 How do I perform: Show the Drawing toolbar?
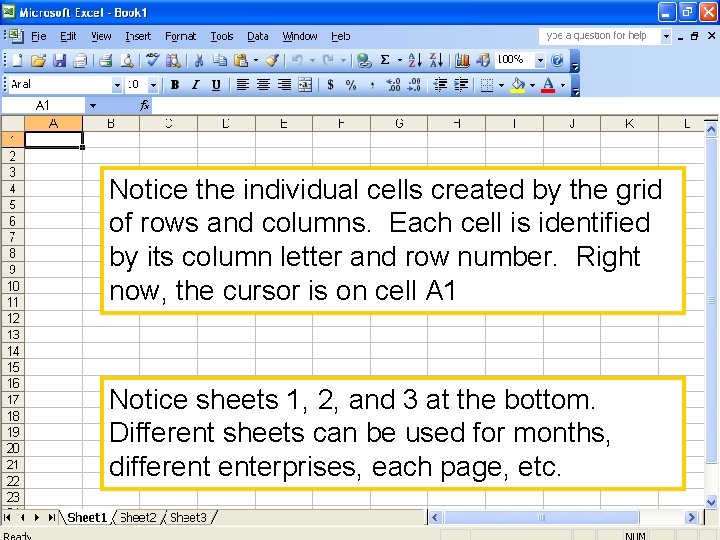pos(483,60)
